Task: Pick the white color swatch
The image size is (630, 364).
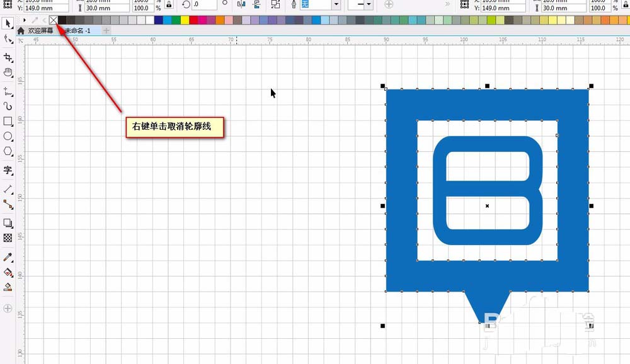Action: (x=150, y=20)
